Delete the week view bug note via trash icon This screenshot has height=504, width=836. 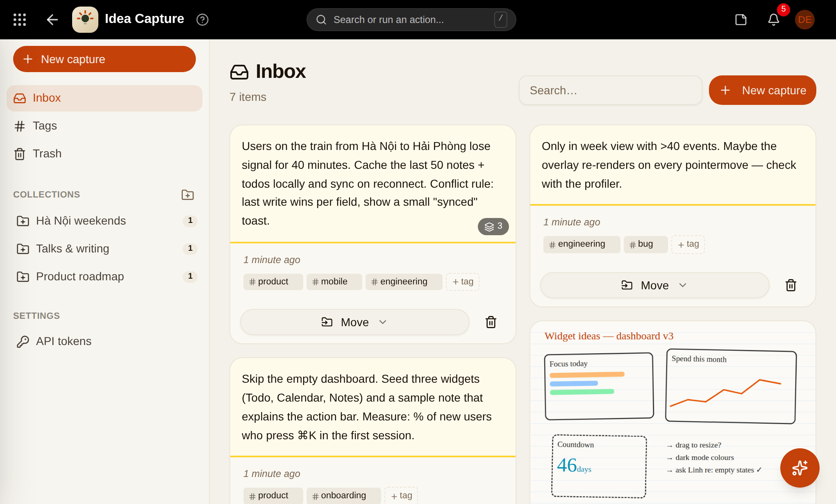[x=791, y=285]
